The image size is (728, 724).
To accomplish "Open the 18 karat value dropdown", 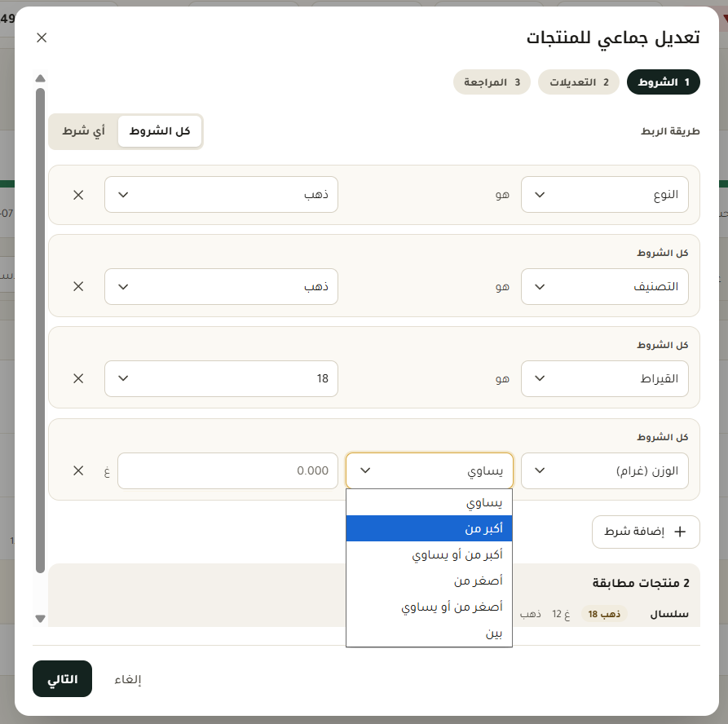I will (x=221, y=378).
